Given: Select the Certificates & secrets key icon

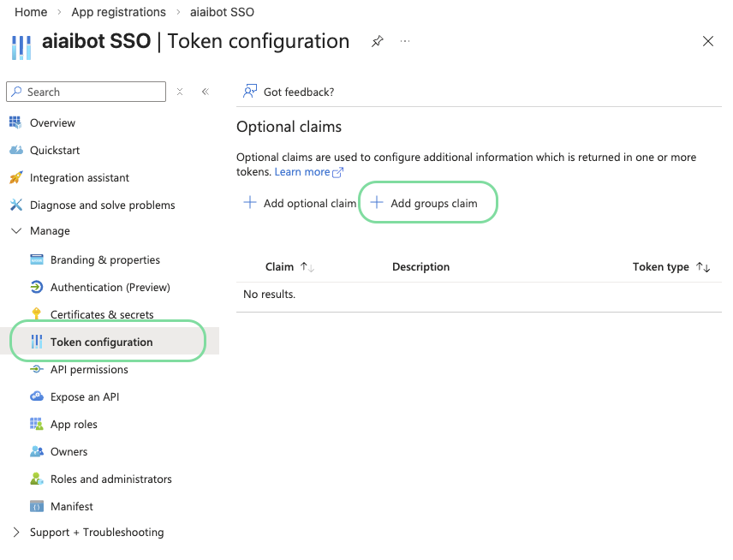Looking at the screenshot, I should (36, 314).
